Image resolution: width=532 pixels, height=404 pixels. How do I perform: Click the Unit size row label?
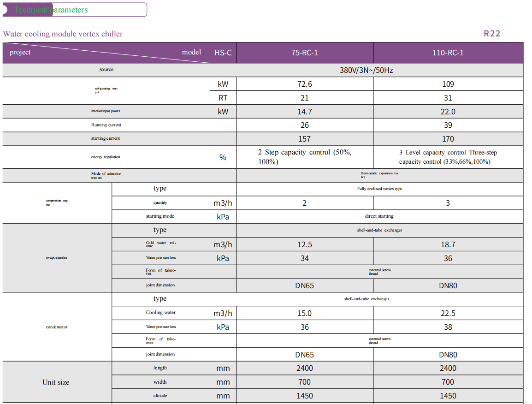coord(56,382)
